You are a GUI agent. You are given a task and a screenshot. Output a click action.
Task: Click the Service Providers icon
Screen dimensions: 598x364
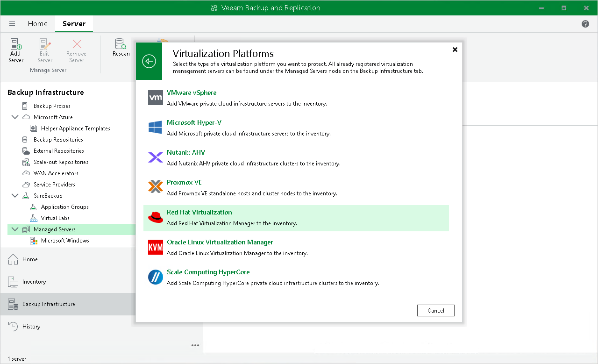(x=26, y=185)
